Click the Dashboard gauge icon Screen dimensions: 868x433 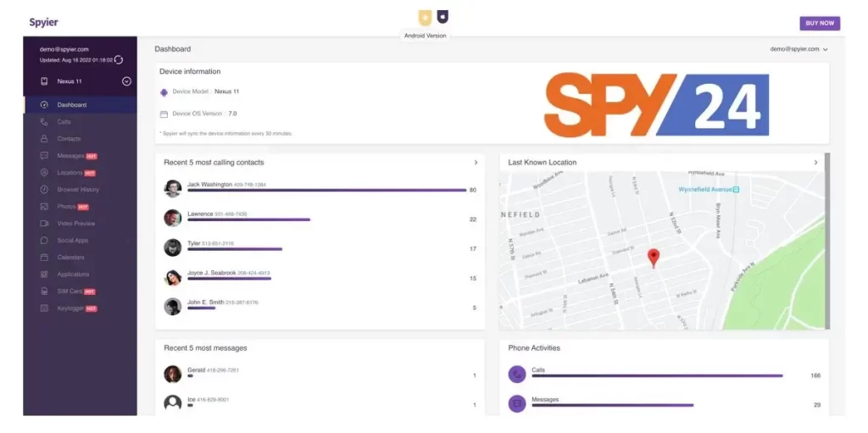click(44, 105)
